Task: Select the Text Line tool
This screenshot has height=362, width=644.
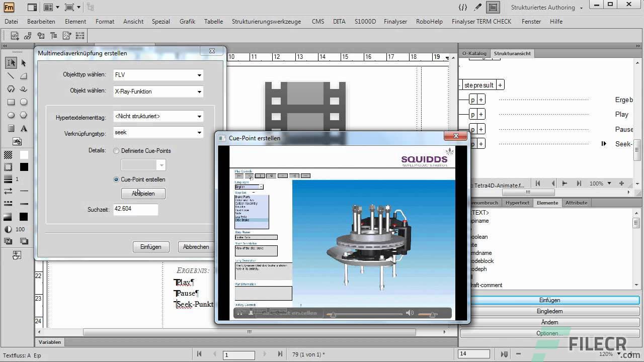Action: click(24, 129)
